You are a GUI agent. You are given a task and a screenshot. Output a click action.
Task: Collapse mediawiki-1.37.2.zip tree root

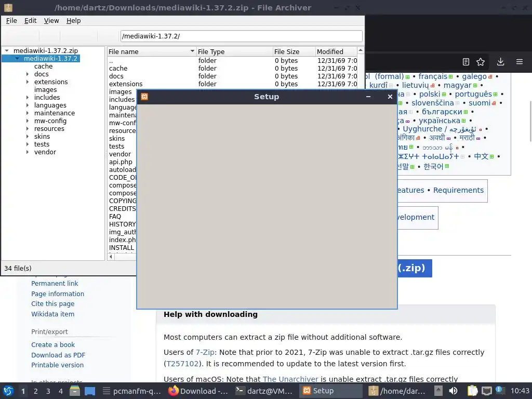click(x=7, y=50)
